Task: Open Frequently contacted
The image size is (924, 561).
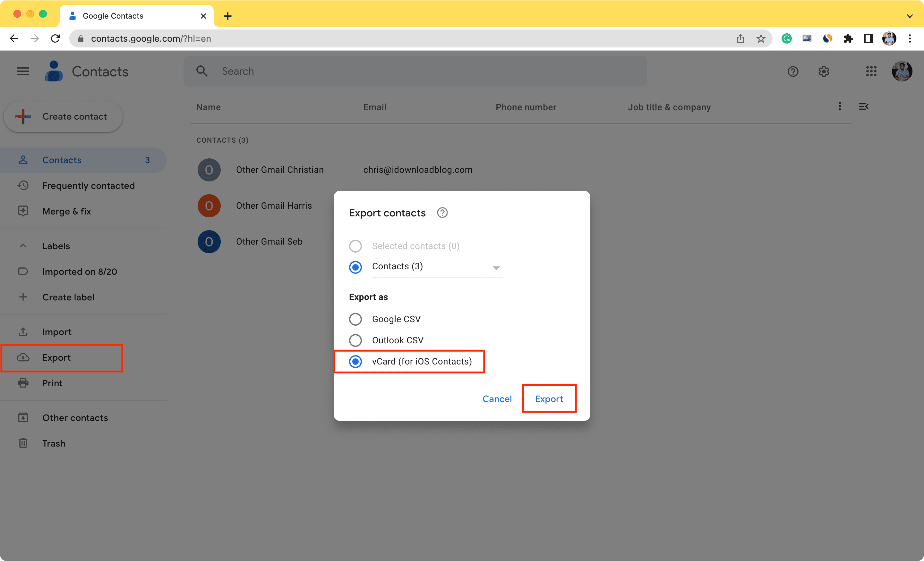Action: (83, 186)
